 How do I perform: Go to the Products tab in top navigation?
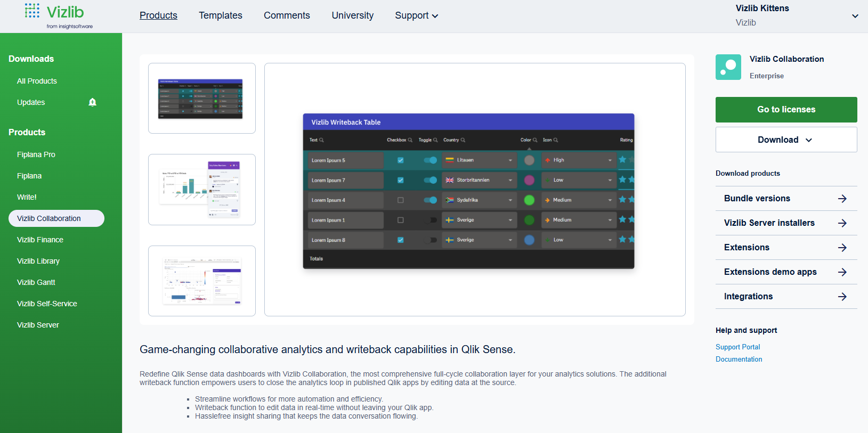tap(158, 15)
